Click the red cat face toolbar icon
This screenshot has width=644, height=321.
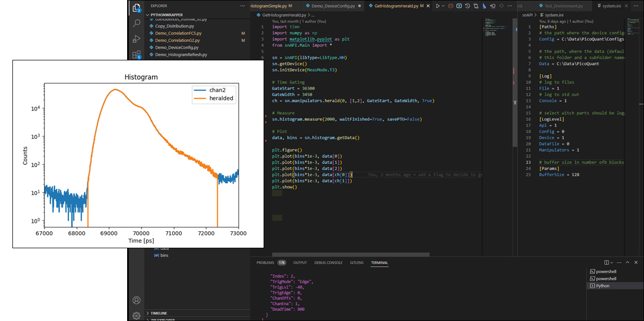tap(451, 6)
